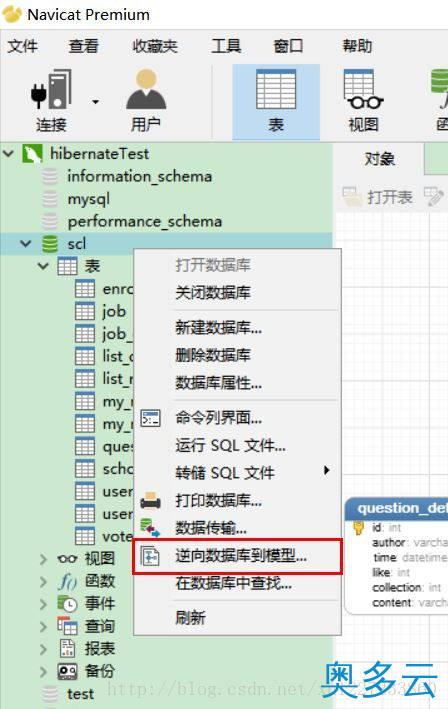448x709 pixels.
Task: Select the job table
Action: pyautogui.click(x=114, y=311)
